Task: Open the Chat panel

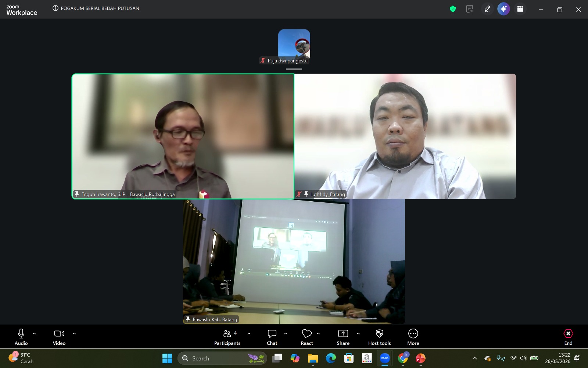Action: point(272,337)
